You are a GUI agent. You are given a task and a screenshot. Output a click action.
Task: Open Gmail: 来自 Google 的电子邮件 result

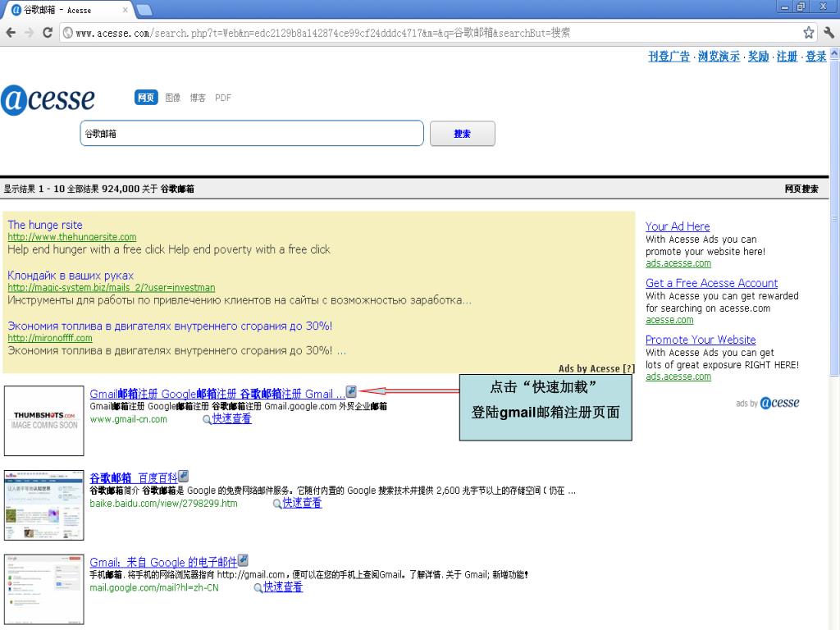[163, 562]
